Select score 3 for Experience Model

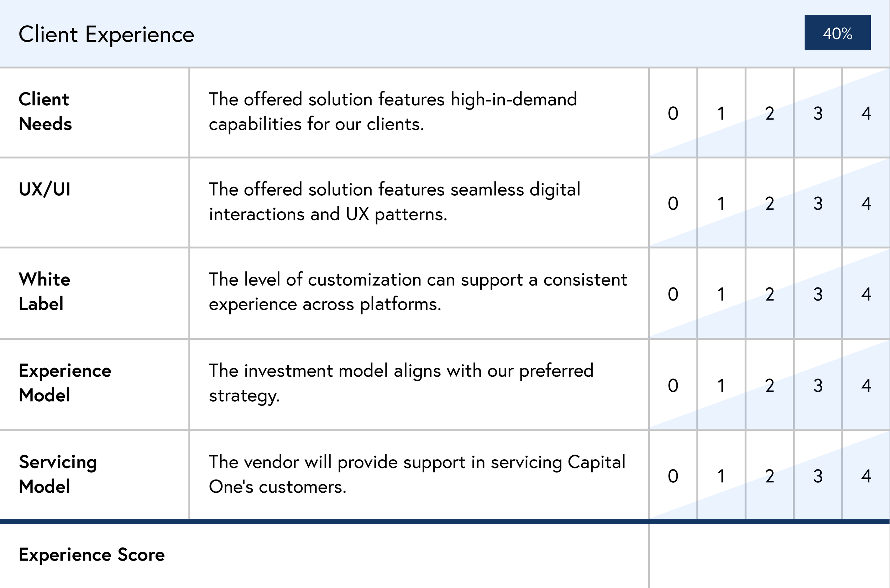pyautogui.click(x=818, y=386)
